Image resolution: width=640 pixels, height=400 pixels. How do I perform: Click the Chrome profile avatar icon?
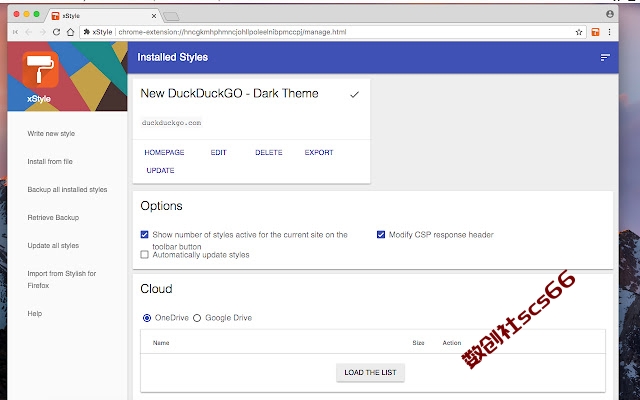point(610,14)
